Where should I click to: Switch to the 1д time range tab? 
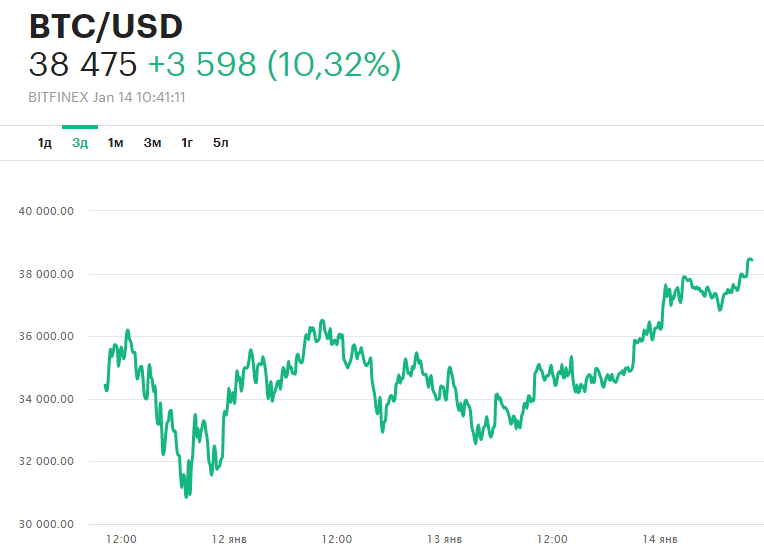[x=45, y=143]
